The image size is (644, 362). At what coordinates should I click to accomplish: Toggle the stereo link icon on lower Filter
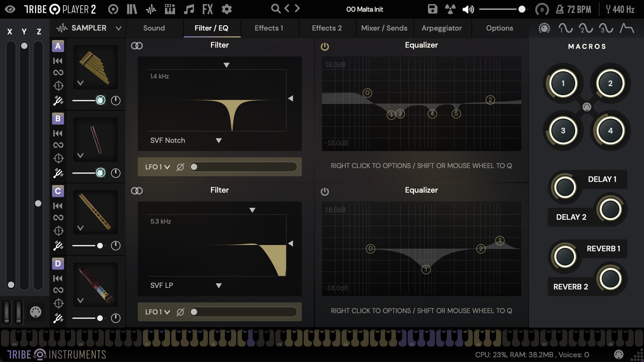tap(137, 190)
